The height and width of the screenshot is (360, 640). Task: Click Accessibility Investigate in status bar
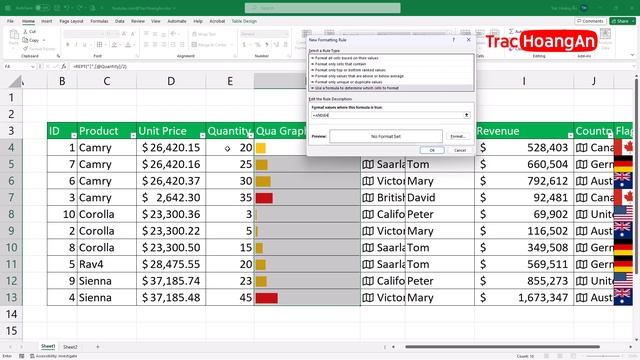(53, 356)
